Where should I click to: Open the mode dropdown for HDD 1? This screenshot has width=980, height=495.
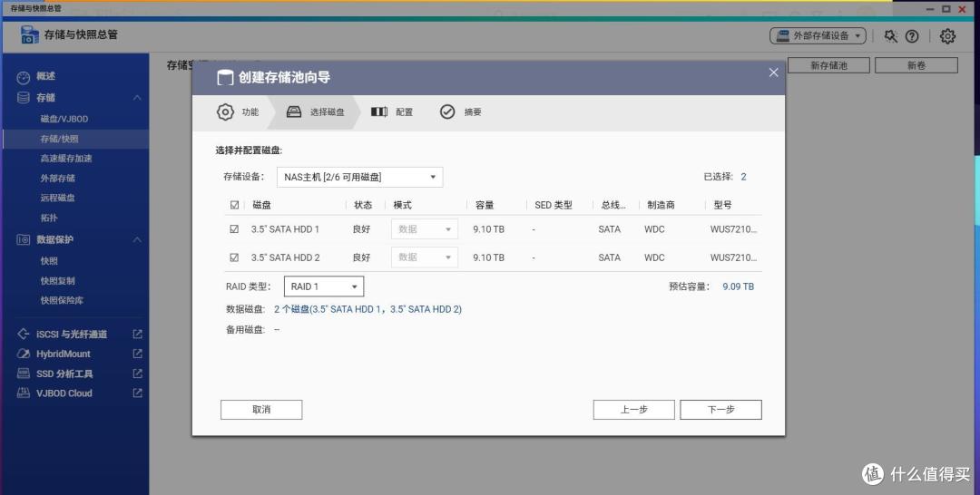[425, 229]
